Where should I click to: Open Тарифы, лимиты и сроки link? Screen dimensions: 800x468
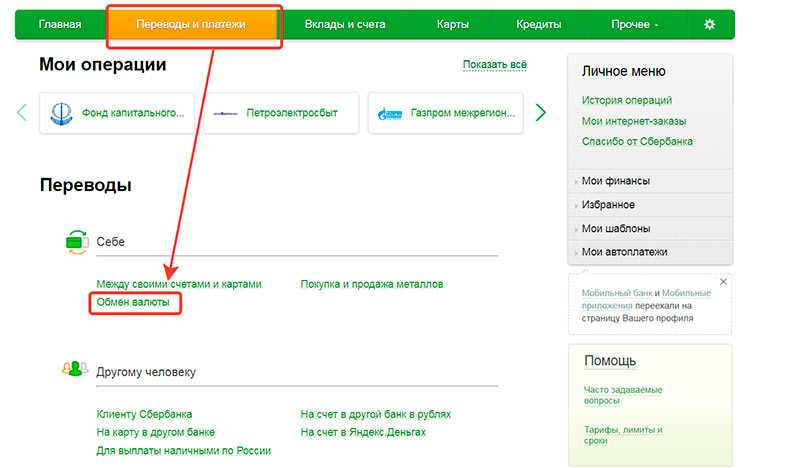pyautogui.click(x=622, y=435)
